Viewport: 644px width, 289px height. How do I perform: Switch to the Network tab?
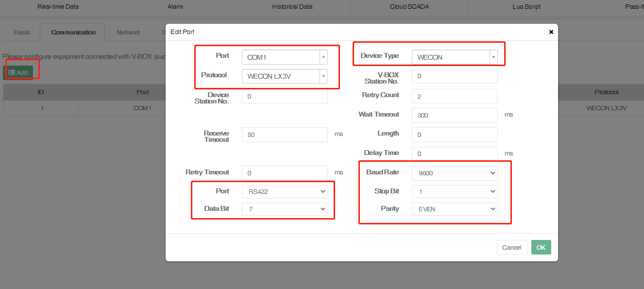click(x=128, y=33)
